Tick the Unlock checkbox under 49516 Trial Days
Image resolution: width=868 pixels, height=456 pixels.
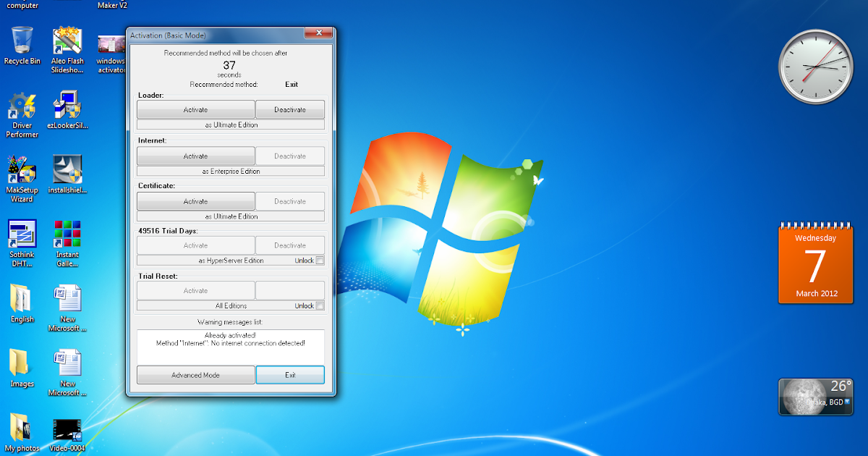click(320, 261)
